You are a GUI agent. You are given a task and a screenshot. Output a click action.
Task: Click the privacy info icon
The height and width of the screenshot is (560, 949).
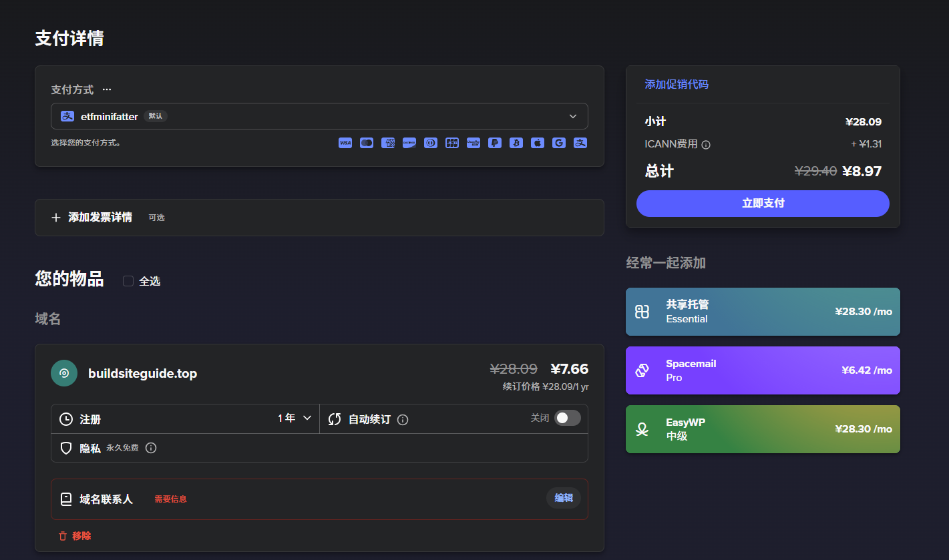coord(151,448)
